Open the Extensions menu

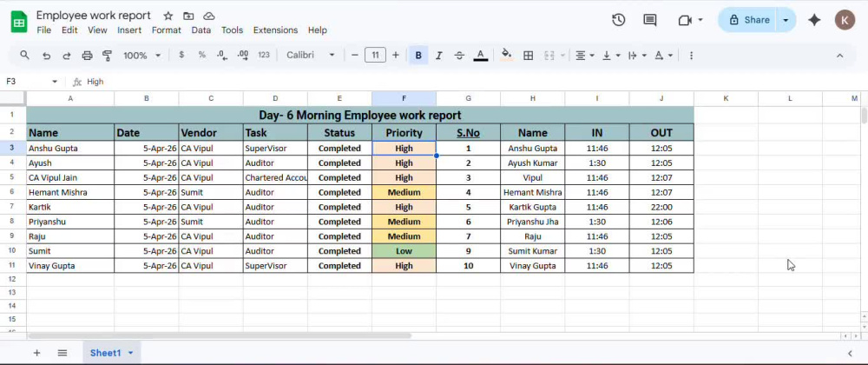point(275,30)
